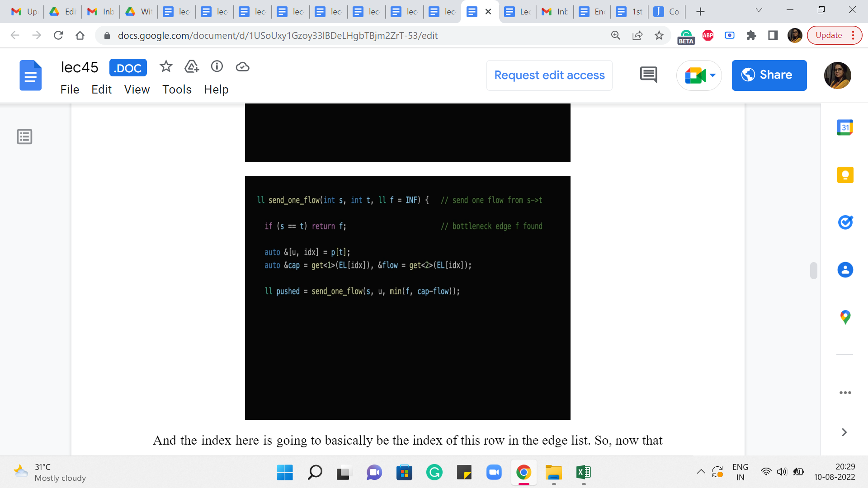Click the browser address bar URL
Viewport: 868px width, 488px height.
coord(278,35)
